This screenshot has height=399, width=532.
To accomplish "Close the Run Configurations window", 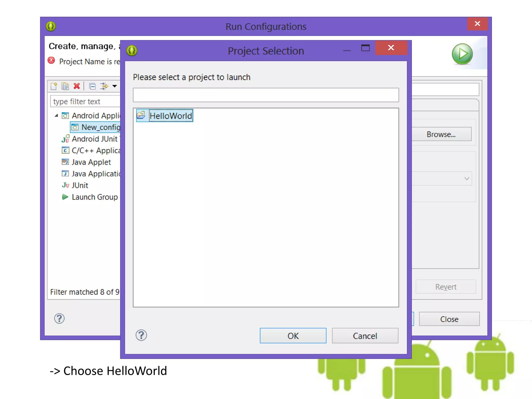I will pos(477,24).
